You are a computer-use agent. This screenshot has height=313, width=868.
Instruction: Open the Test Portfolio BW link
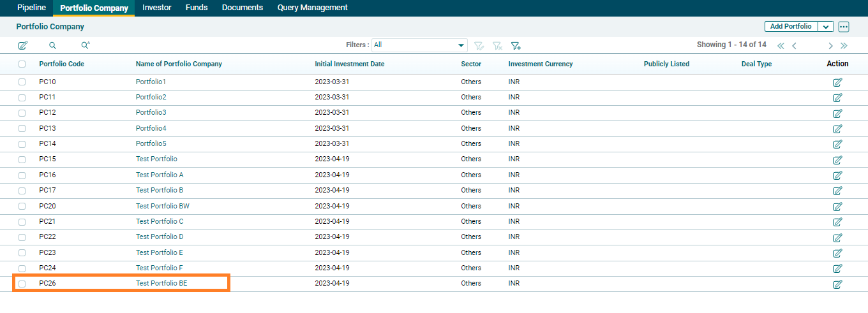coord(162,206)
